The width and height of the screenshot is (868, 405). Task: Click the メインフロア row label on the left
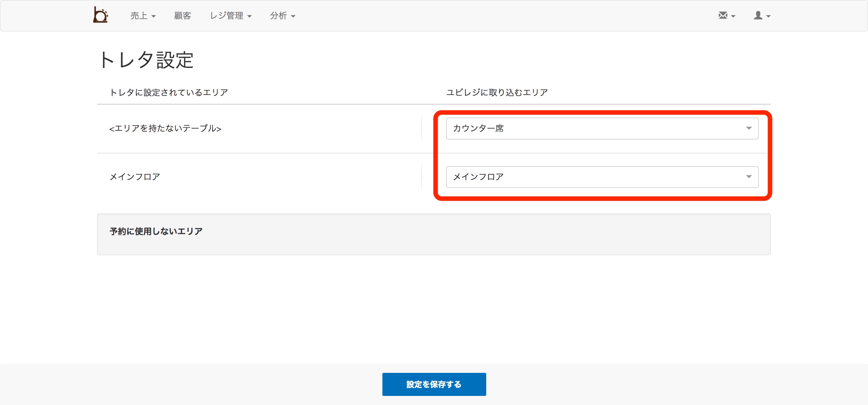click(x=135, y=177)
